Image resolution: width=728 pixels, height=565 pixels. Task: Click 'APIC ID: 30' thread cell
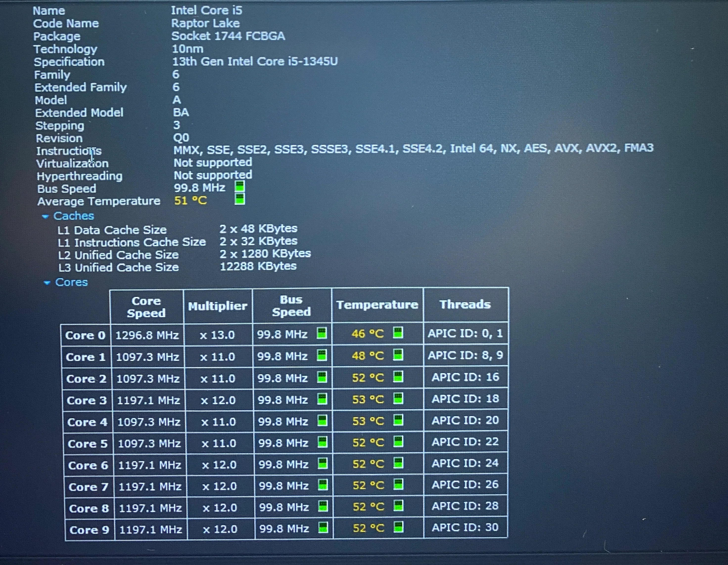click(x=465, y=527)
